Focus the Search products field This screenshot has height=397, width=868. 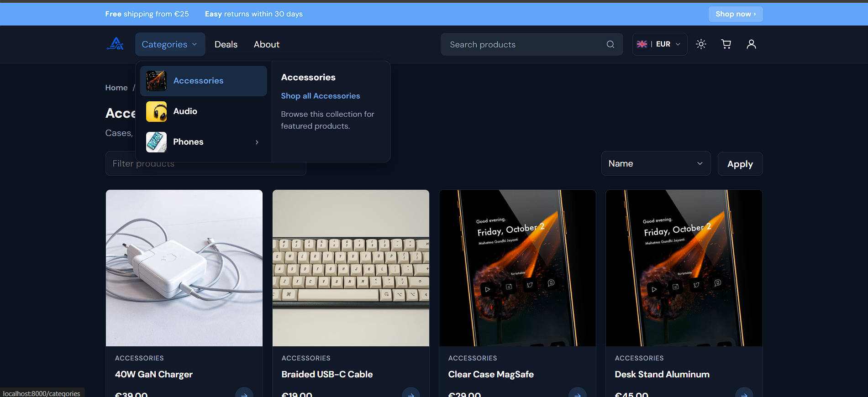click(531, 44)
